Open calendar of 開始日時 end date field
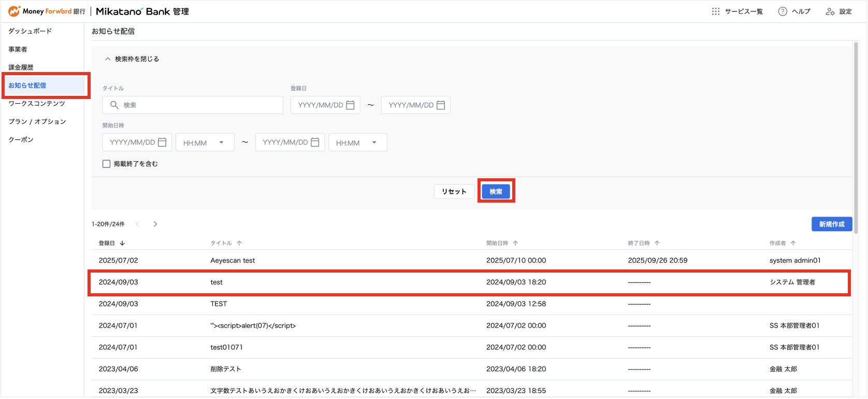Viewport: 868px width, 399px height. coord(315,142)
